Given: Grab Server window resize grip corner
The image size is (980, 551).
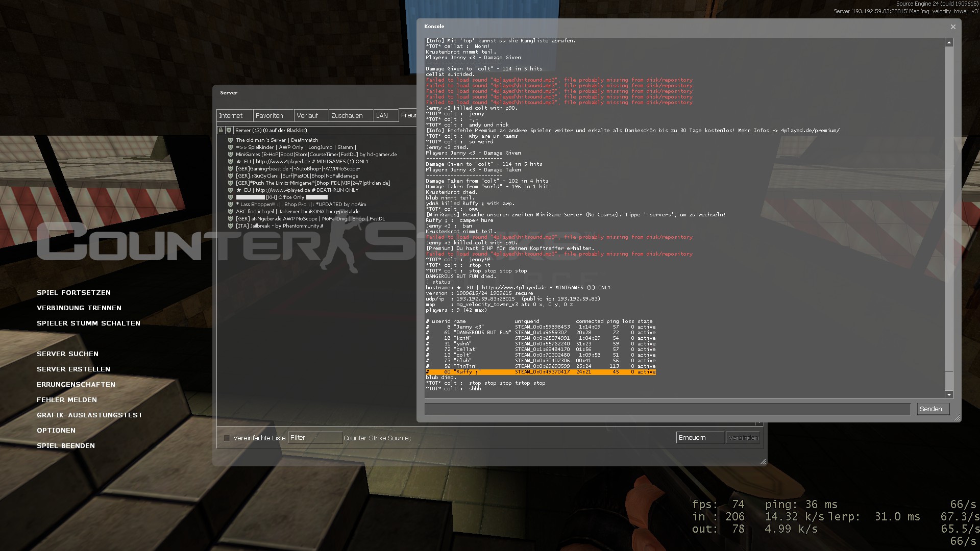Looking at the screenshot, I should coord(763,462).
